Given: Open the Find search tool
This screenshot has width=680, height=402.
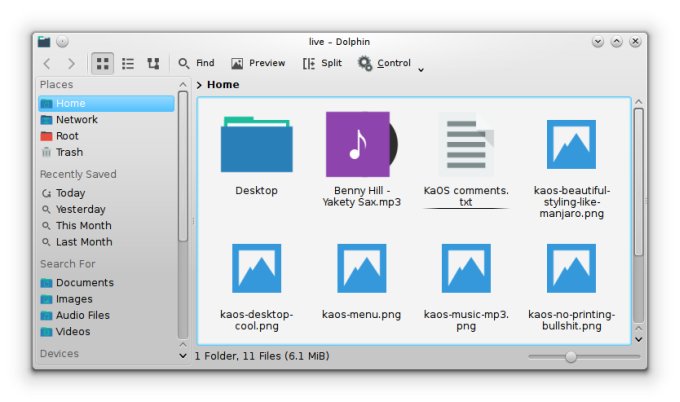Looking at the screenshot, I should [x=196, y=63].
